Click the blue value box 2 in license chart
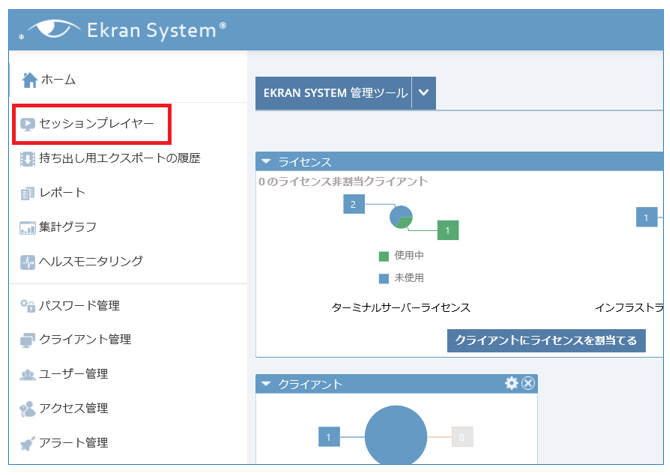This screenshot has height=475, width=670. pyautogui.click(x=354, y=204)
